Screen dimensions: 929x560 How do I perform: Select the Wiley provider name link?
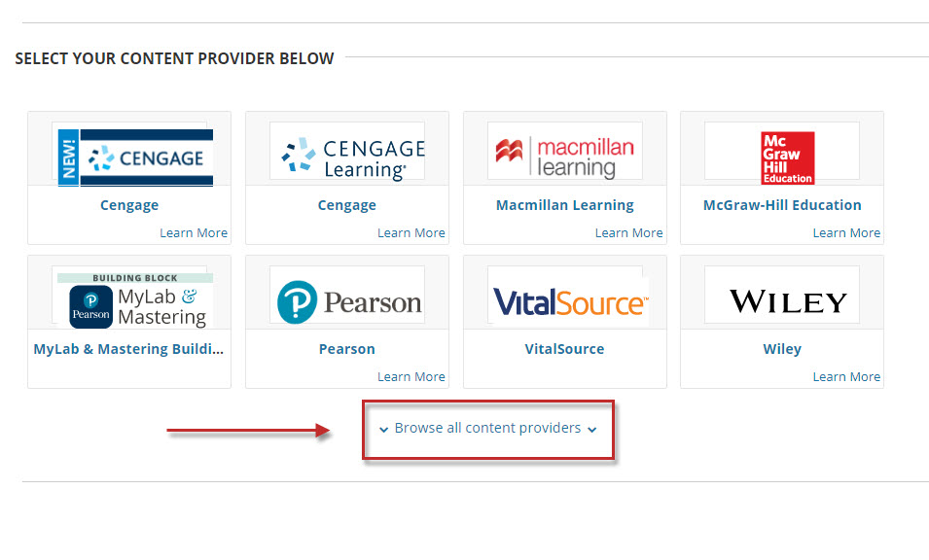click(x=782, y=349)
